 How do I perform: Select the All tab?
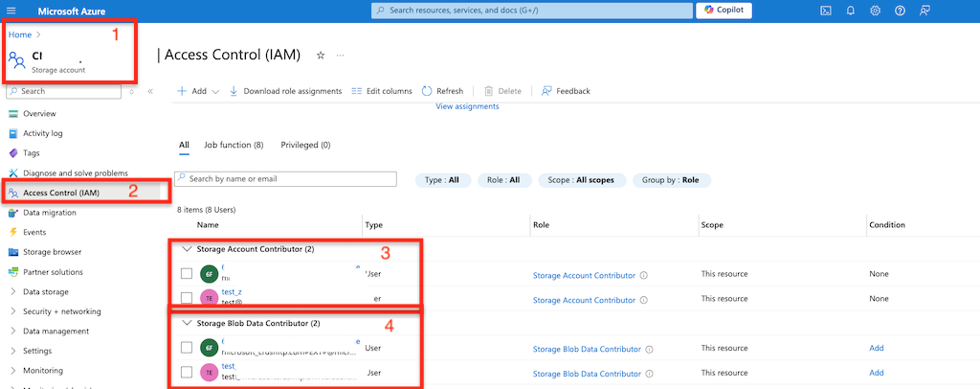coord(184,145)
